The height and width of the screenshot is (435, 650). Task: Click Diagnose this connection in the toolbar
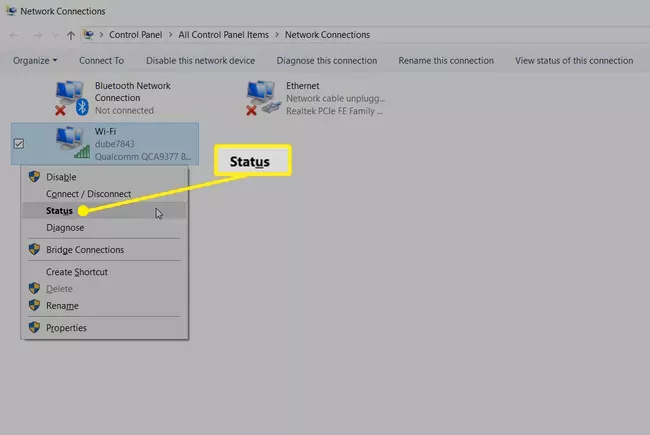pyautogui.click(x=327, y=61)
